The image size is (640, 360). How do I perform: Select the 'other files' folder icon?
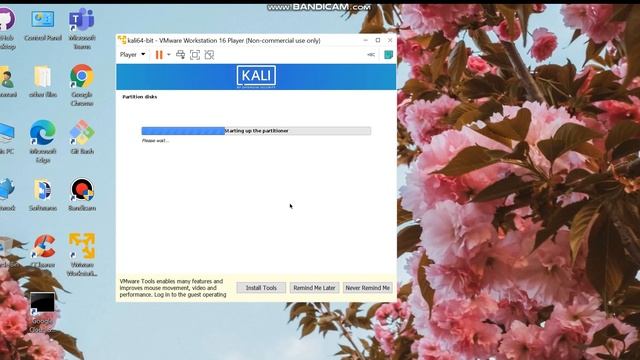[x=43, y=82]
